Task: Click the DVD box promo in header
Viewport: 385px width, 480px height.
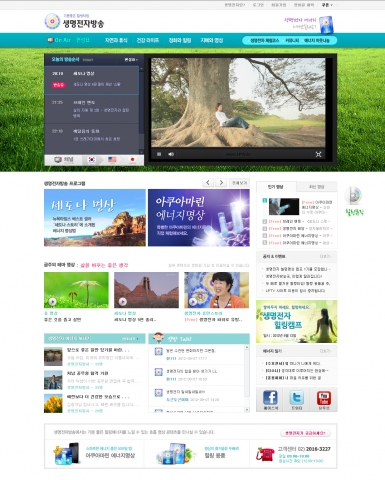Action: (x=326, y=25)
